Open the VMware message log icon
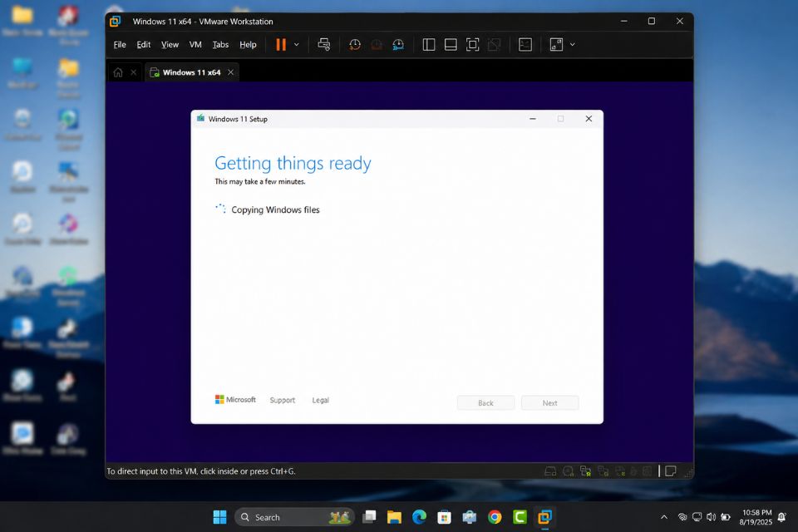The height and width of the screenshot is (532, 798). tap(671, 471)
